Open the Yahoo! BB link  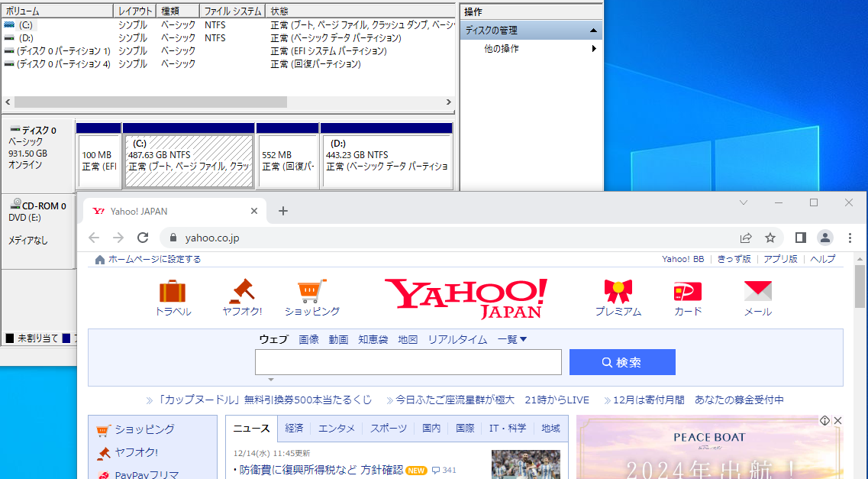pyautogui.click(x=682, y=259)
